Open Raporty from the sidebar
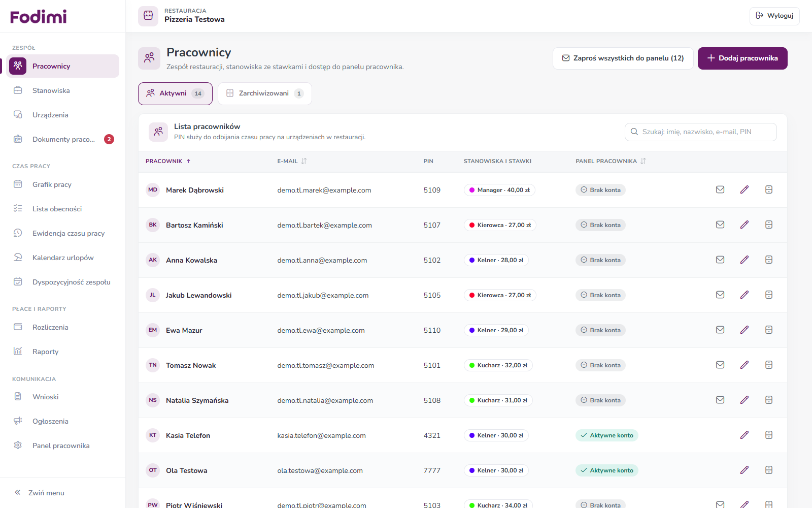Image resolution: width=812 pixels, height=508 pixels. [63, 352]
